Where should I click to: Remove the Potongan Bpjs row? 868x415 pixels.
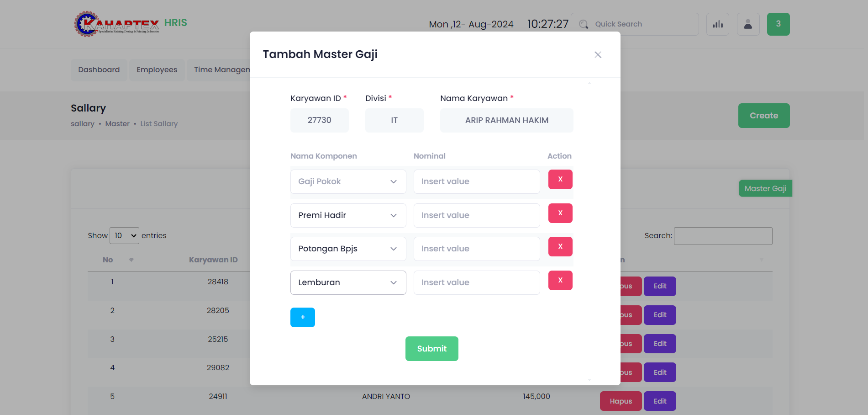[x=560, y=247]
